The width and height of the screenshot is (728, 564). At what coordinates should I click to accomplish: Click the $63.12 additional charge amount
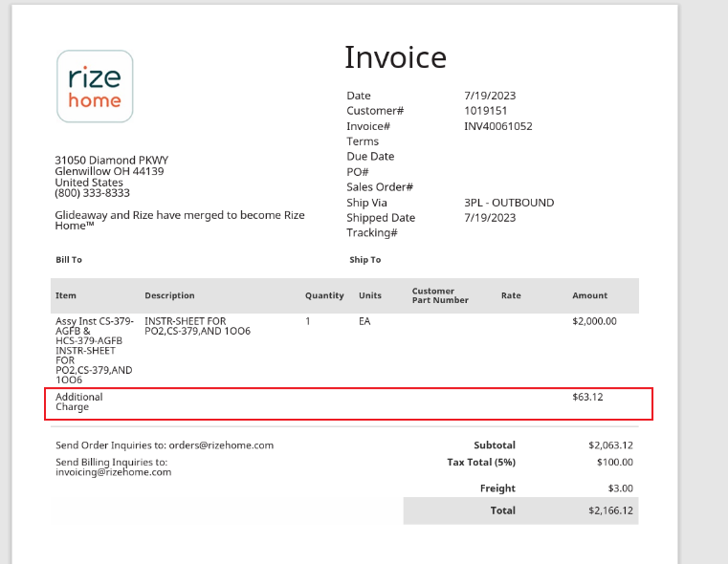coord(587,397)
